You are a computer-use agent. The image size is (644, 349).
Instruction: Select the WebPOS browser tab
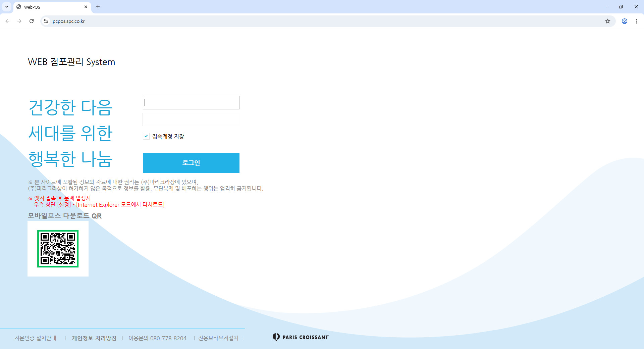[52, 7]
